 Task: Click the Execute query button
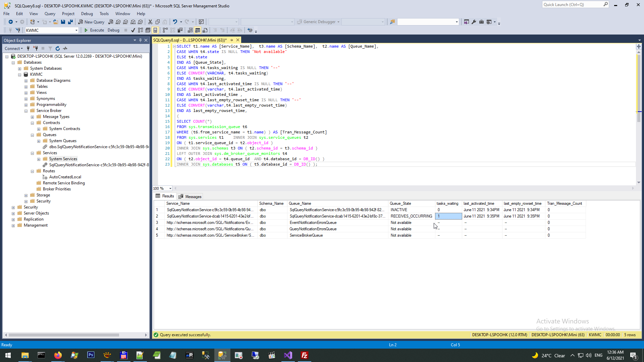pos(94,30)
